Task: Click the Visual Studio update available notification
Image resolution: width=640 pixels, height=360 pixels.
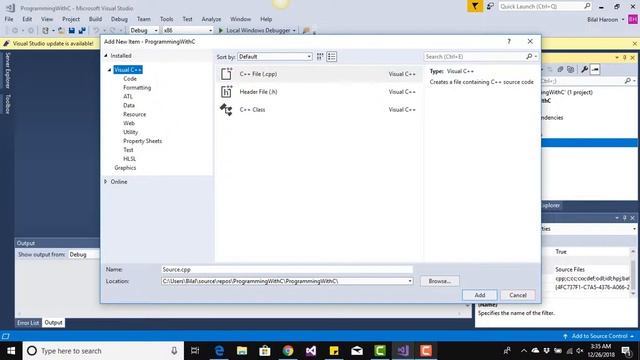Action: 53,43
